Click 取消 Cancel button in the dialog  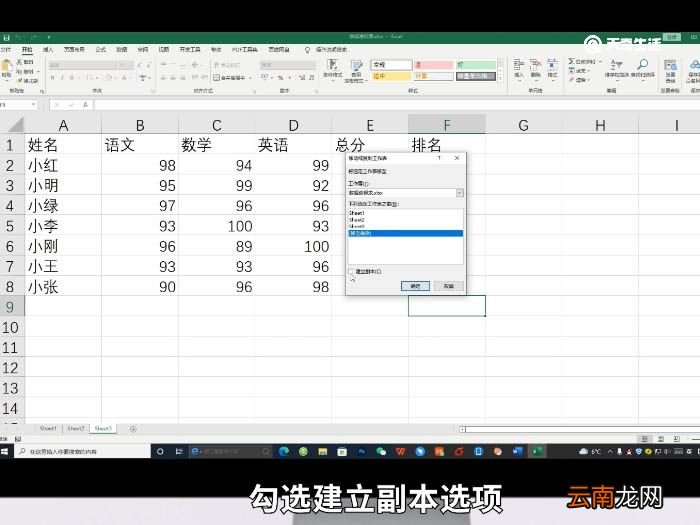[x=449, y=286]
